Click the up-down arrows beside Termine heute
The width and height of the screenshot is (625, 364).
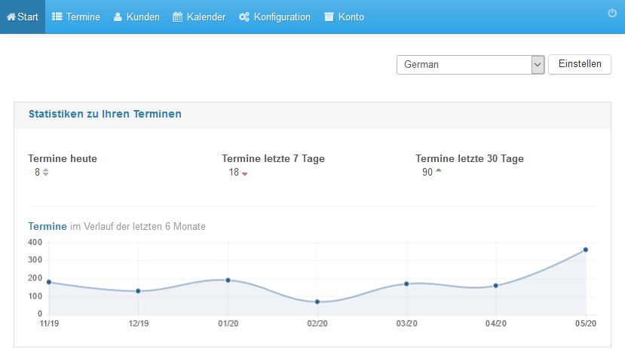pyautogui.click(x=46, y=172)
